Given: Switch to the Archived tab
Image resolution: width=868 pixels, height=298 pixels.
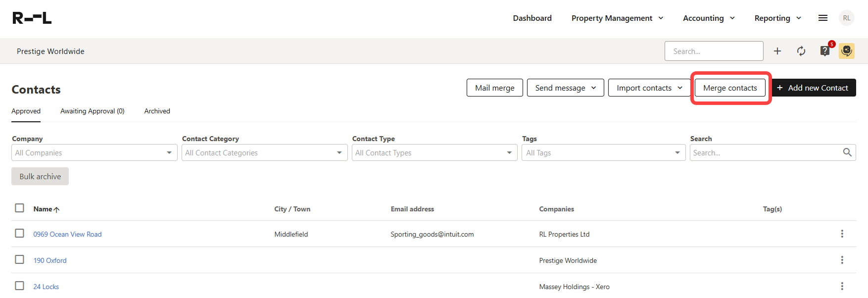Looking at the screenshot, I should point(157,111).
